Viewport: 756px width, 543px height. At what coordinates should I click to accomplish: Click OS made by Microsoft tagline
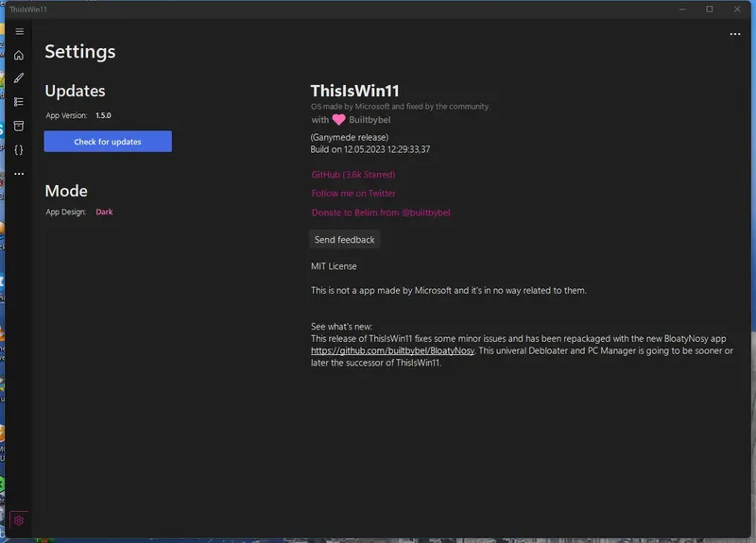pyautogui.click(x=400, y=106)
